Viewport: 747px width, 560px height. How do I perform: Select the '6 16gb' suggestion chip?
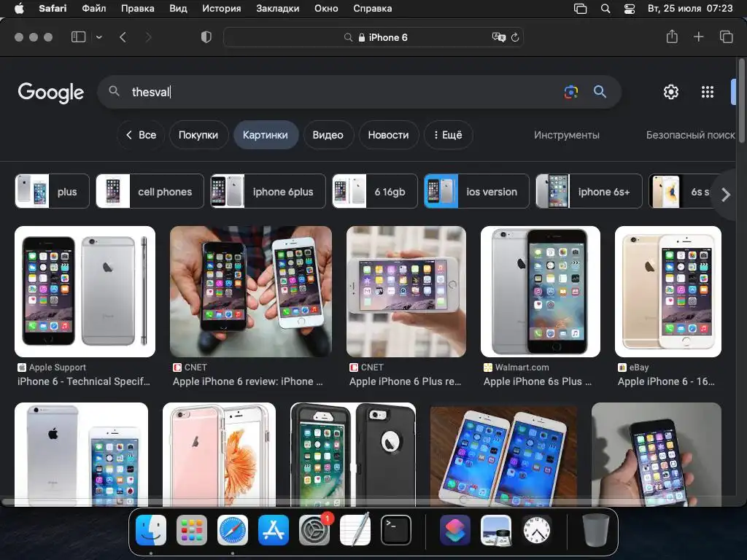pyautogui.click(x=375, y=192)
